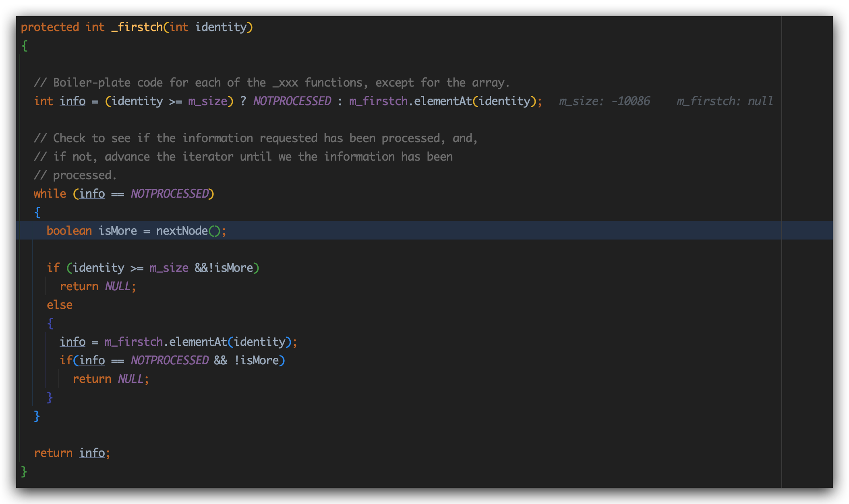Click the protected keyword
The image size is (849, 504).
50,27
